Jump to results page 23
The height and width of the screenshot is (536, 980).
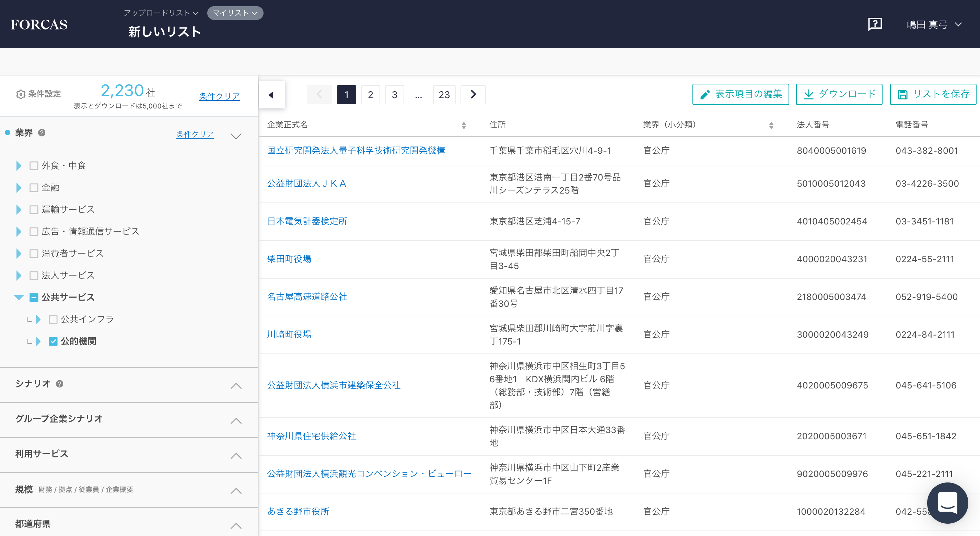tap(444, 94)
